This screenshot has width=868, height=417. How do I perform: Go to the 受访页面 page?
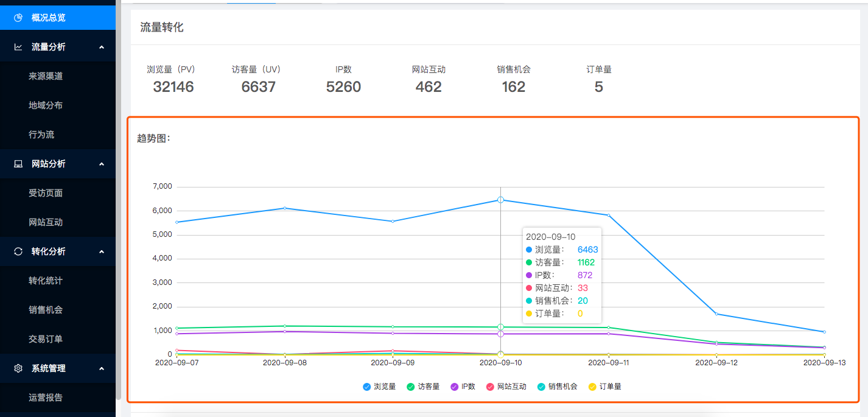(x=46, y=193)
